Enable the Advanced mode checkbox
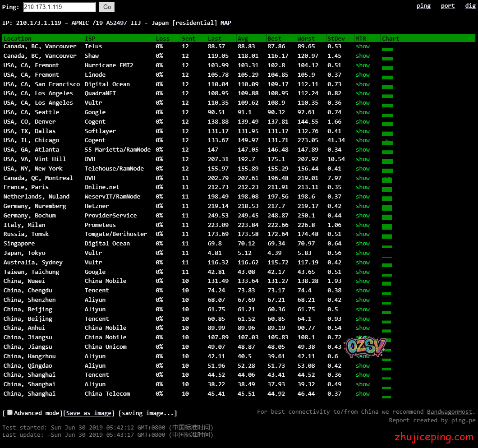The height and width of the screenshot is (448, 478). (x=10, y=413)
